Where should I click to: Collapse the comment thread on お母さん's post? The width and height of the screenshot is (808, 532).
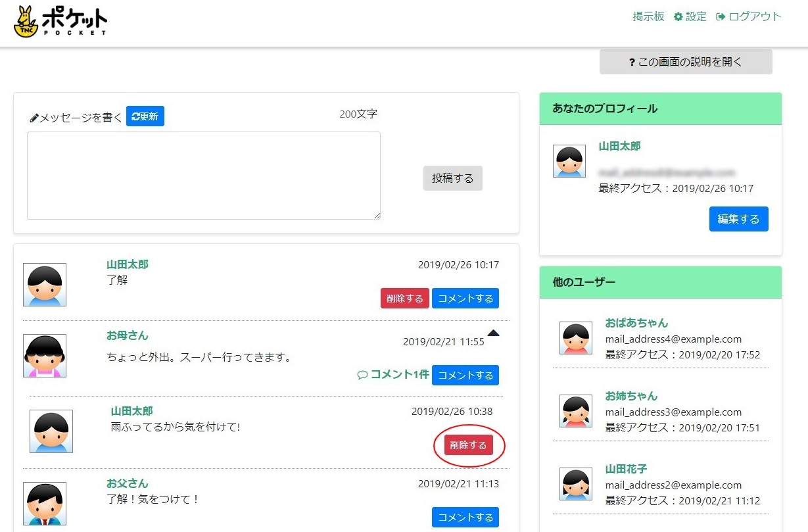(x=494, y=333)
